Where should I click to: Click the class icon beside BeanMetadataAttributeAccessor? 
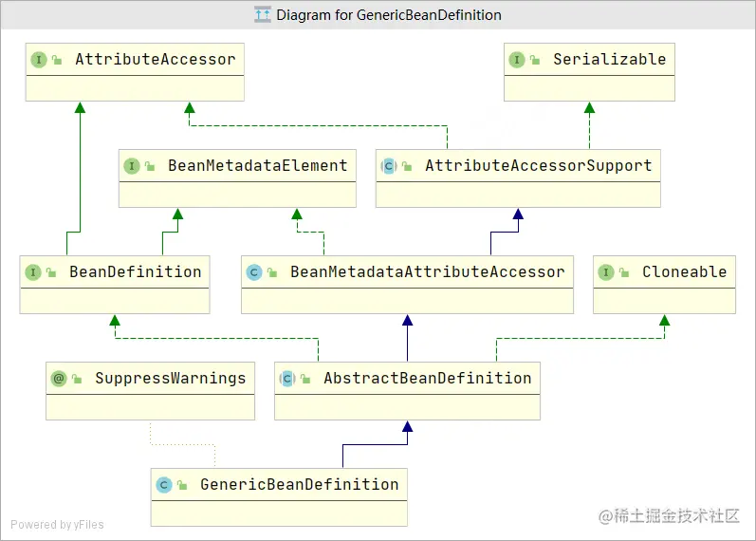click(254, 272)
